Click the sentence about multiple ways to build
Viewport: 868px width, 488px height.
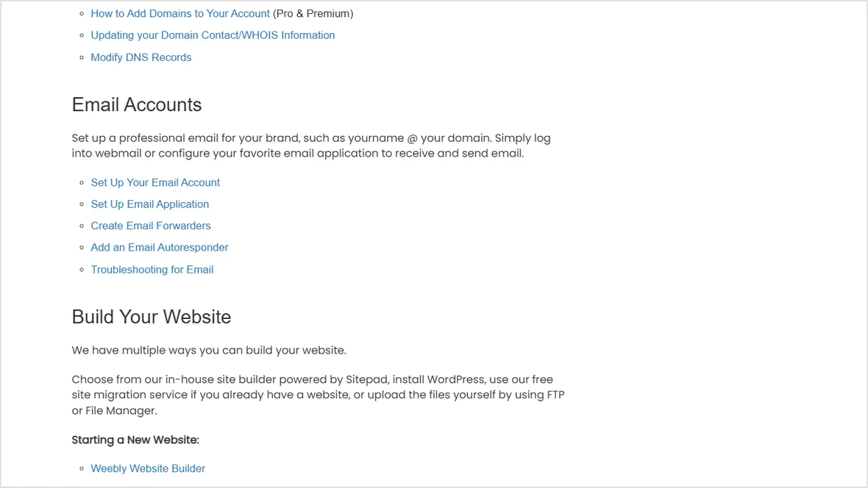[209, 351]
